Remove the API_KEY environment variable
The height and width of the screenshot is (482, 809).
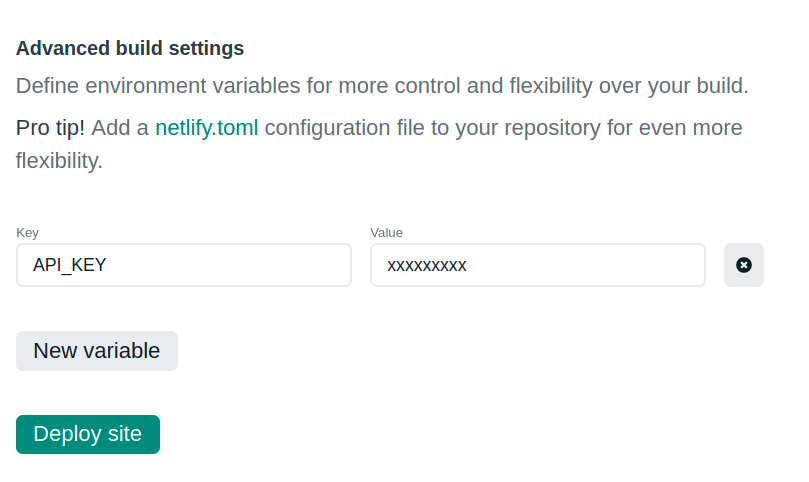(743, 265)
